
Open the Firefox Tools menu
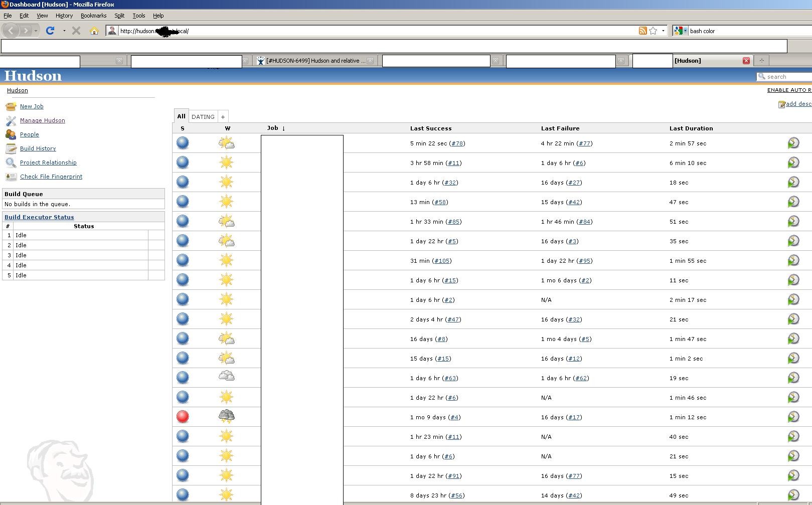pyautogui.click(x=138, y=16)
